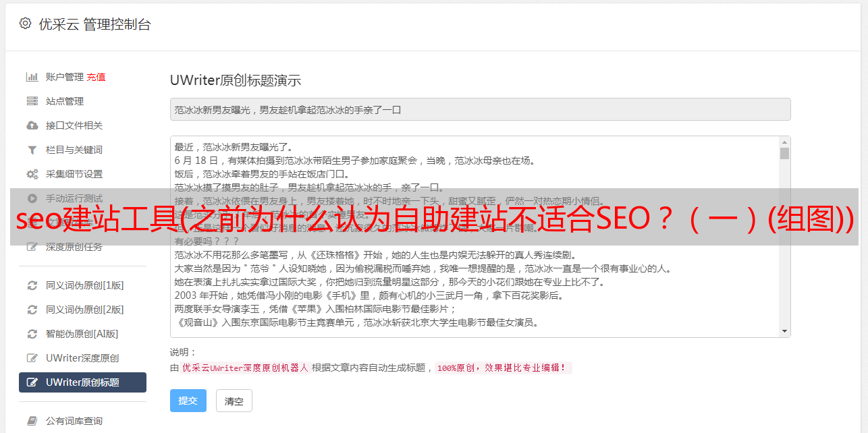Click the edit icon for UWriter原创标题

[32, 382]
